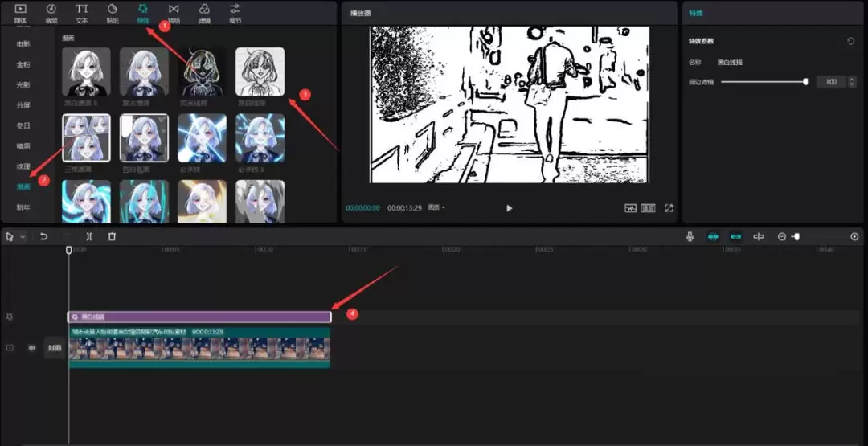Switch to the 滤镜 filters tab
Screen dimensions: 868x446
(x=204, y=14)
